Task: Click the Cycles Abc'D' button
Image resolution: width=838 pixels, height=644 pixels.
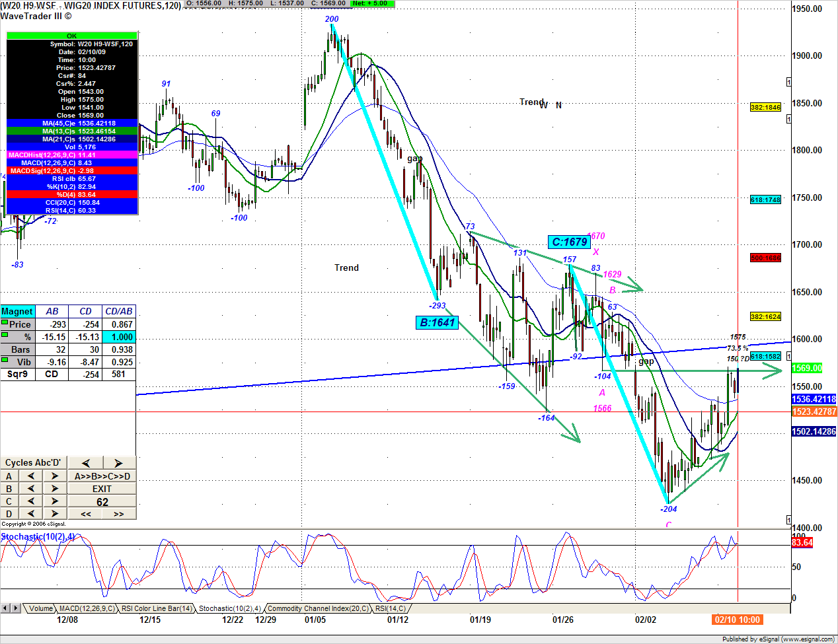Action: tap(33, 463)
